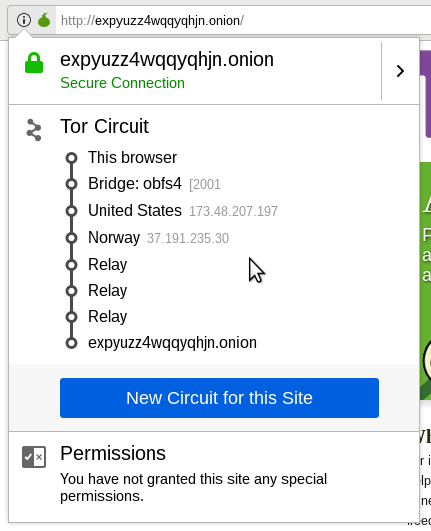Click the Permissions section heading

point(113,453)
